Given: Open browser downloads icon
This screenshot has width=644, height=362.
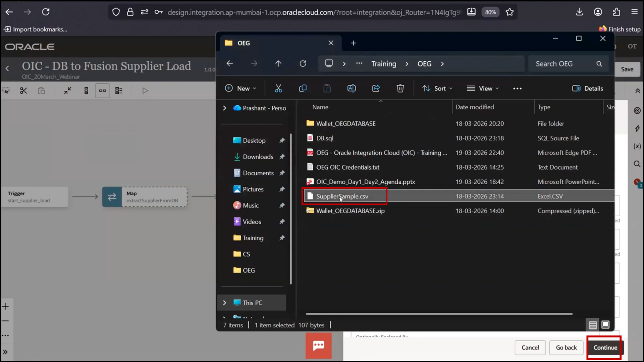Looking at the screenshot, I should point(579,12).
